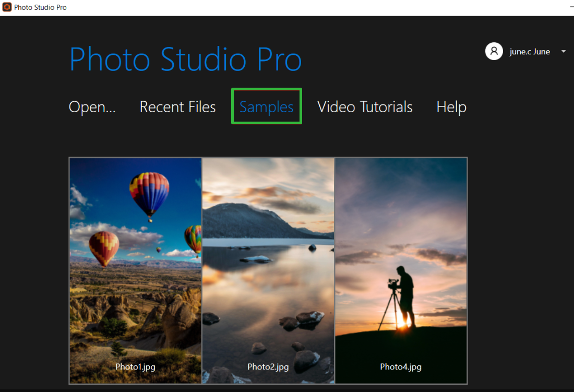
Task: Switch to the Recent Files tab
Action: [x=177, y=107]
